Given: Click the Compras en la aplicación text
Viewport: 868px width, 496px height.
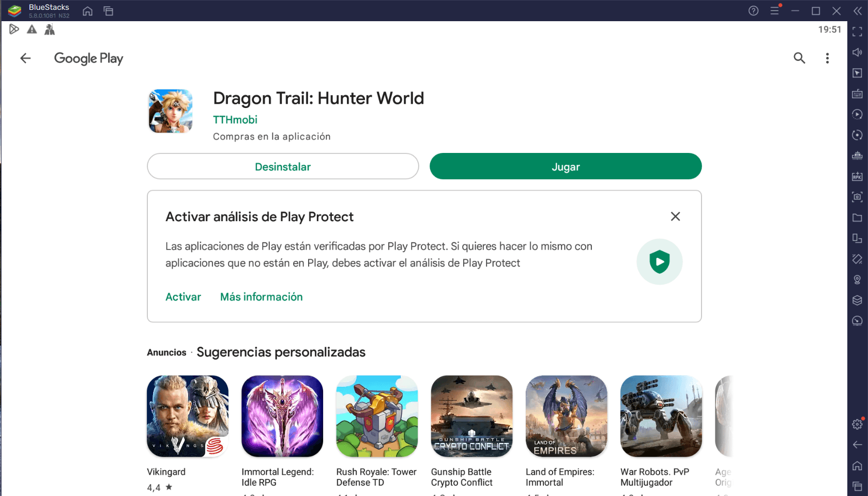Looking at the screenshot, I should tap(272, 136).
